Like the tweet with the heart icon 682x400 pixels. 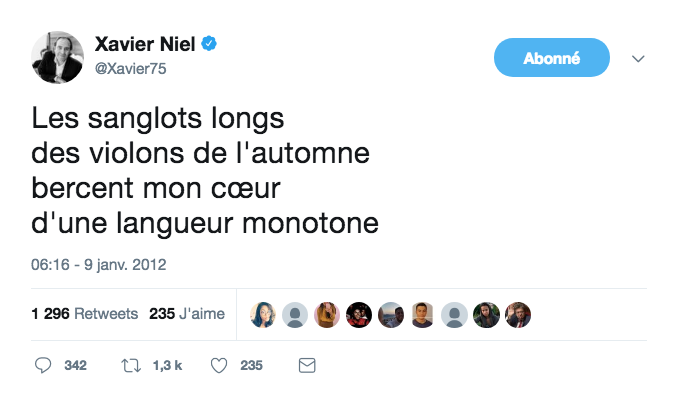coord(218,366)
